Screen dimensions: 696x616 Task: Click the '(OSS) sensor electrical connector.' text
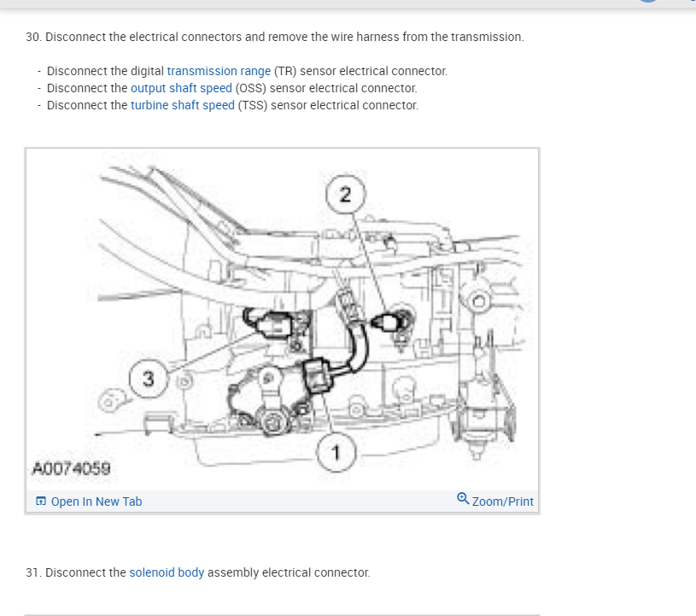326,88
